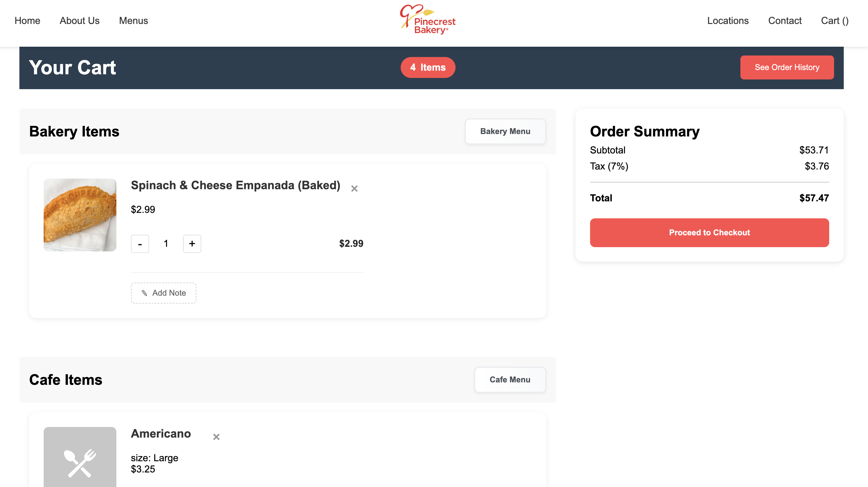Remove the Spinach & Cheese Empanada via its X
This screenshot has width=868, height=487.
click(x=355, y=188)
